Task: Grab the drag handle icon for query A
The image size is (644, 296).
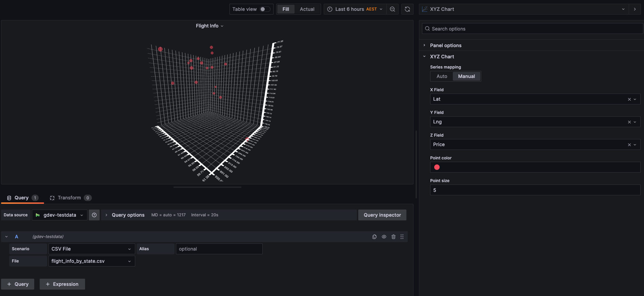Action: tap(402, 237)
